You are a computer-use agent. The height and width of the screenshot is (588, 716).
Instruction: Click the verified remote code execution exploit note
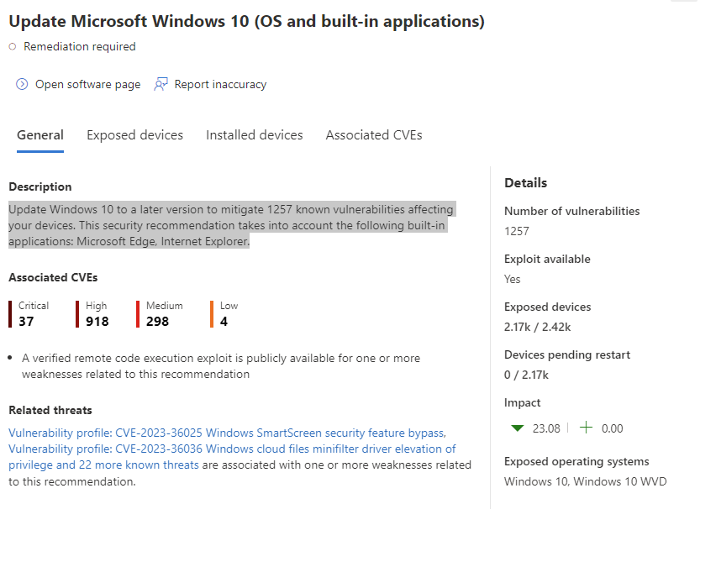tap(221, 366)
